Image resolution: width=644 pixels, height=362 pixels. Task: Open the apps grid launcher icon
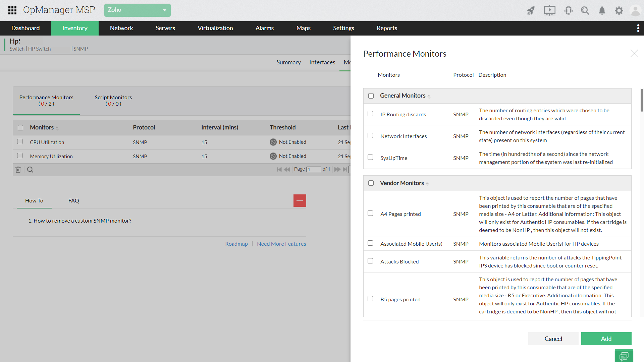pyautogui.click(x=12, y=10)
